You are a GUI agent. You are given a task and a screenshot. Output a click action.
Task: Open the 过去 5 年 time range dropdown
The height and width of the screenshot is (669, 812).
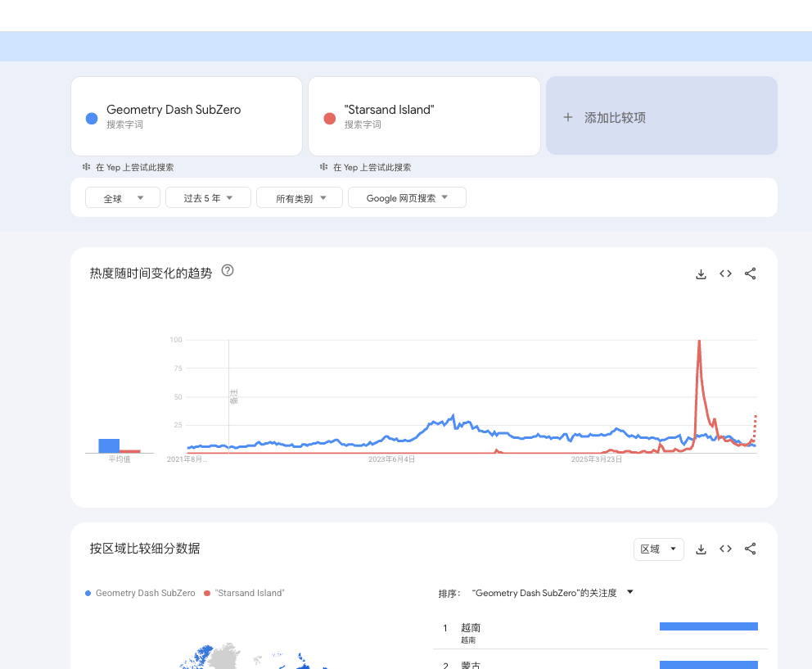[208, 198]
